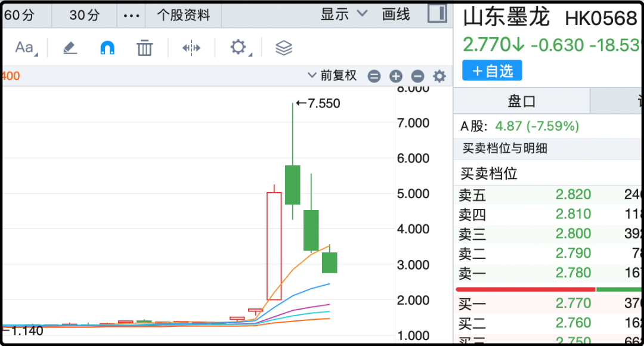644x346 pixels.
Task: Click the trash can delete icon
Action: (x=144, y=48)
